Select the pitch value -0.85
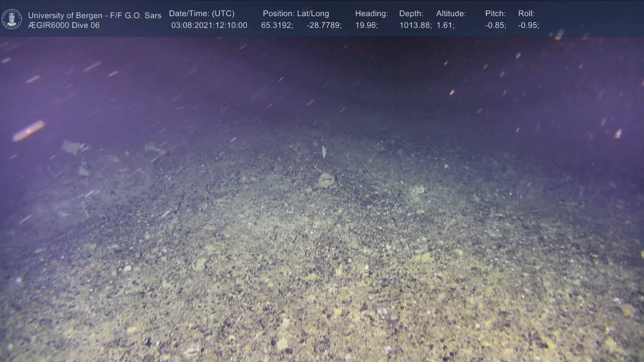The height and width of the screenshot is (362, 644). click(x=495, y=25)
